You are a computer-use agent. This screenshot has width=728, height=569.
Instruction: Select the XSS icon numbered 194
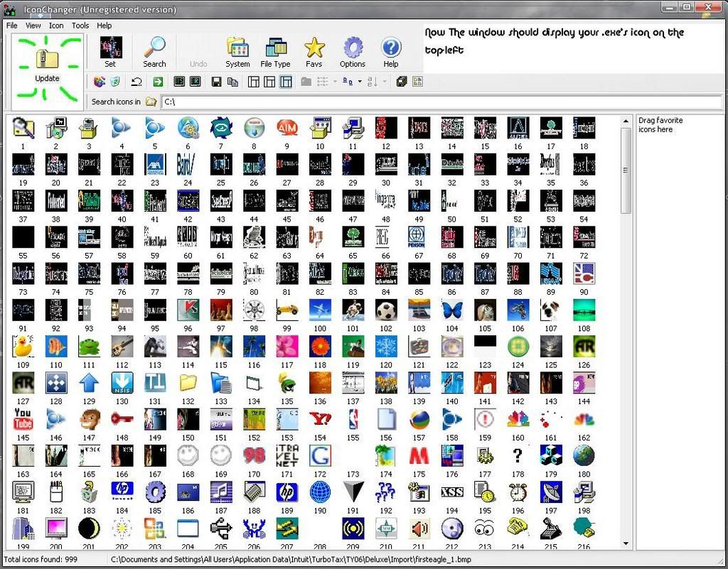click(451, 492)
